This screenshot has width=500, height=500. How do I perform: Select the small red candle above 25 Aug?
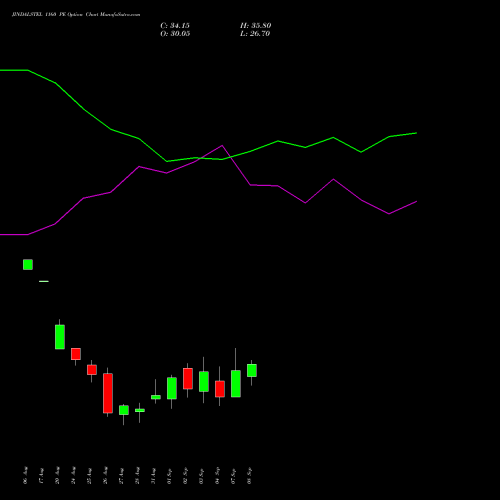click(x=92, y=370)
